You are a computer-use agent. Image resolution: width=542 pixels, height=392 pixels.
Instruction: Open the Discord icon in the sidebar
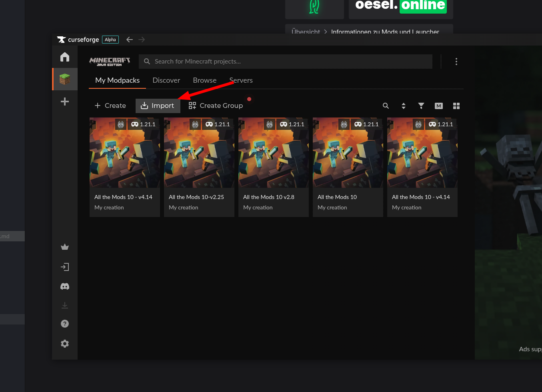click(x=64, y=286)
